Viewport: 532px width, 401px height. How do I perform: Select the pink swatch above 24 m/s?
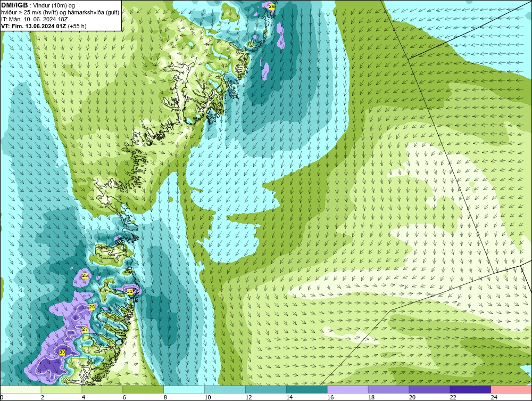511,389
